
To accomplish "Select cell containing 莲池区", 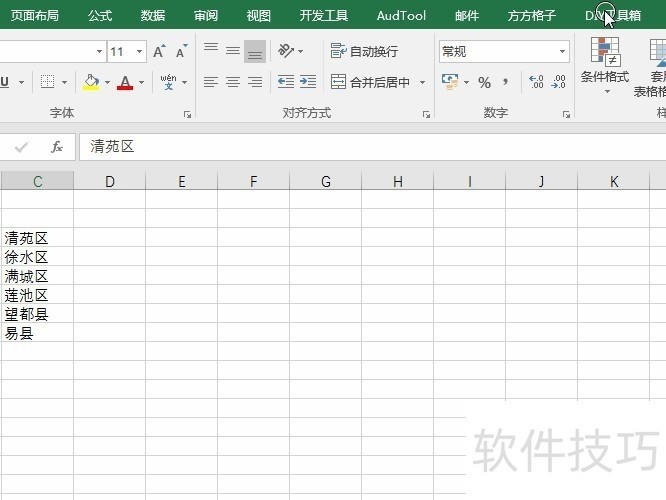I will pos(37,295).
